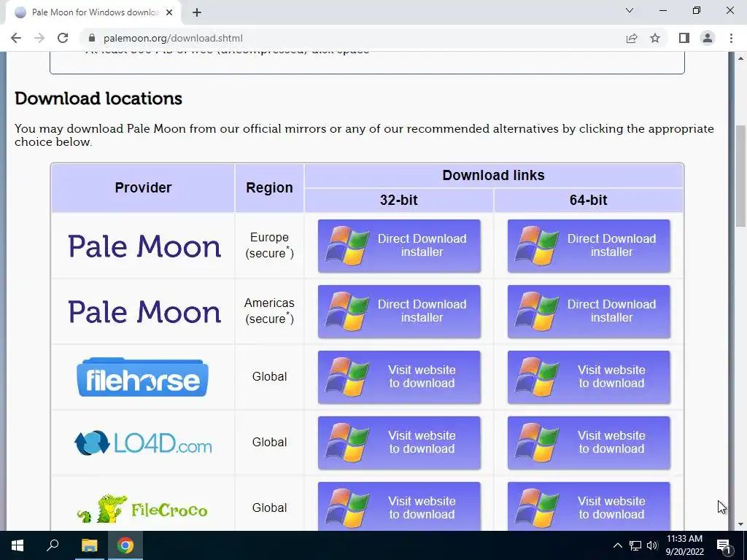Image resolution: width=747 pixels, height=560 pixels.
Task: Download 64-bit installer from Europe mirror
Action: click(589, 246)
